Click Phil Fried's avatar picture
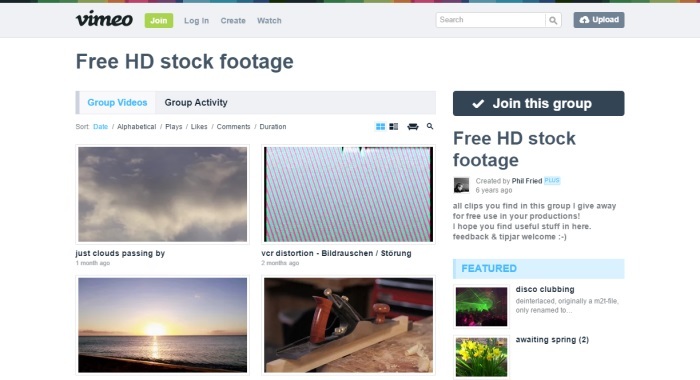 click(462, 185)
